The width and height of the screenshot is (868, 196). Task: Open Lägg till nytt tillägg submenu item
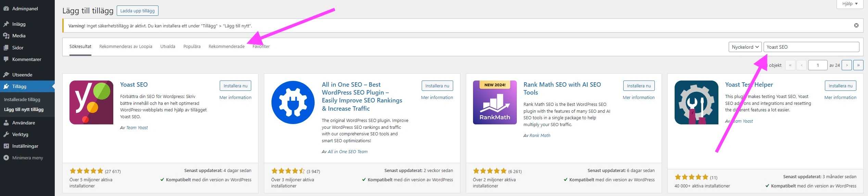[x=24, y=110]
